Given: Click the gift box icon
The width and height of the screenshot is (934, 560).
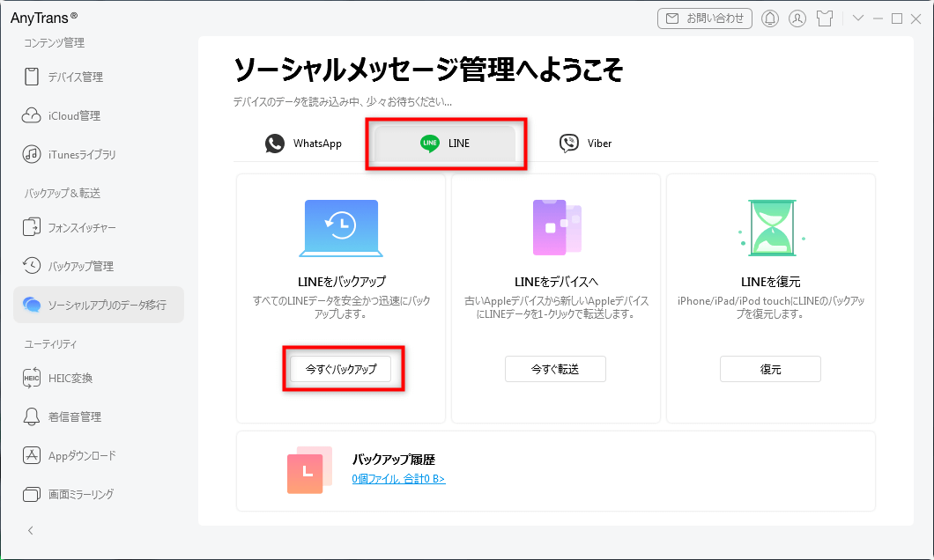Looking at the screenshot, I should (x=826, y=18).
